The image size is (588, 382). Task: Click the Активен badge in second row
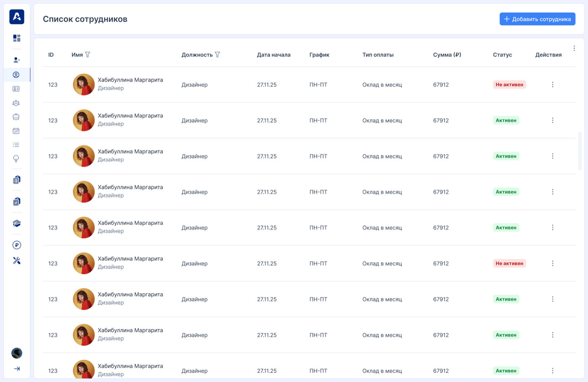[x=506, y=120]
